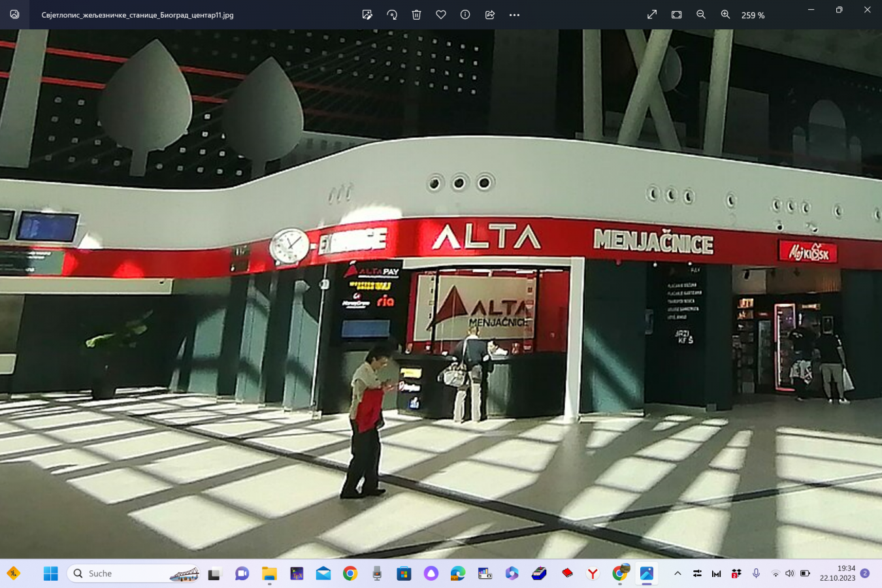Viewport: 882px width, 588px height.
Task: Open the Windows Start menu
Action: tap(51, 574)
